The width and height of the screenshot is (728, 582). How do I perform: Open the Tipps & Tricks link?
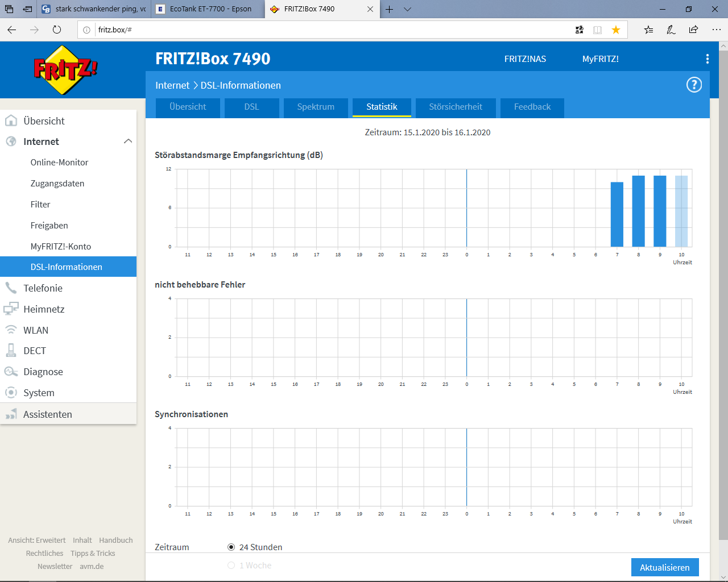[x=93, y=553]
